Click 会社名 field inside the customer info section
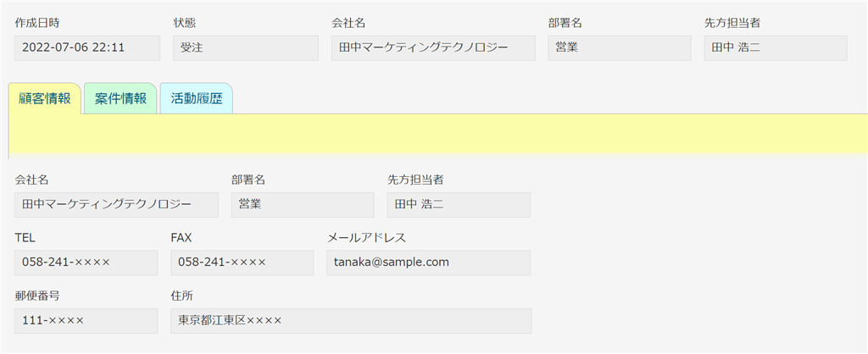This screenshot has width=868, height=354. coord(117,204)
